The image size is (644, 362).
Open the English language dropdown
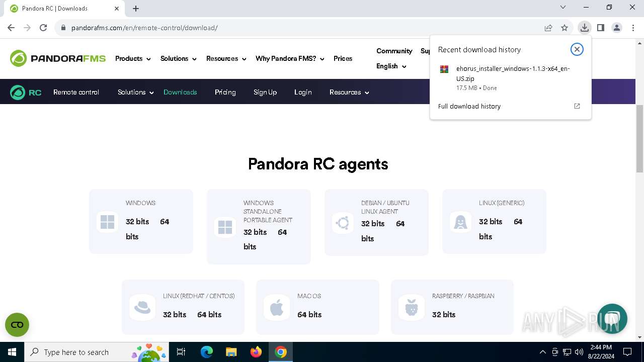coord(391,66)
